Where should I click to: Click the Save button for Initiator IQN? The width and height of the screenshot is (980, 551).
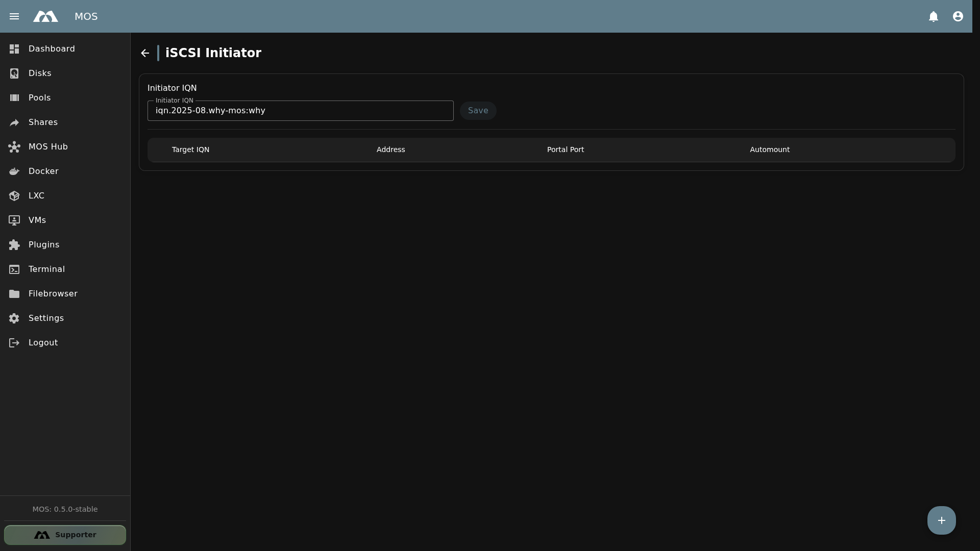pyautogui.click(x=478, y=111)
